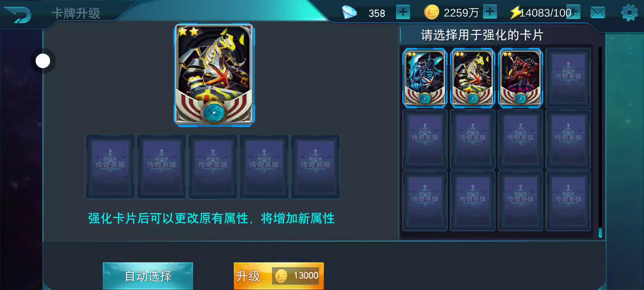
Task: Tap the back arrow icon
Action: click(x=18, y=14)
